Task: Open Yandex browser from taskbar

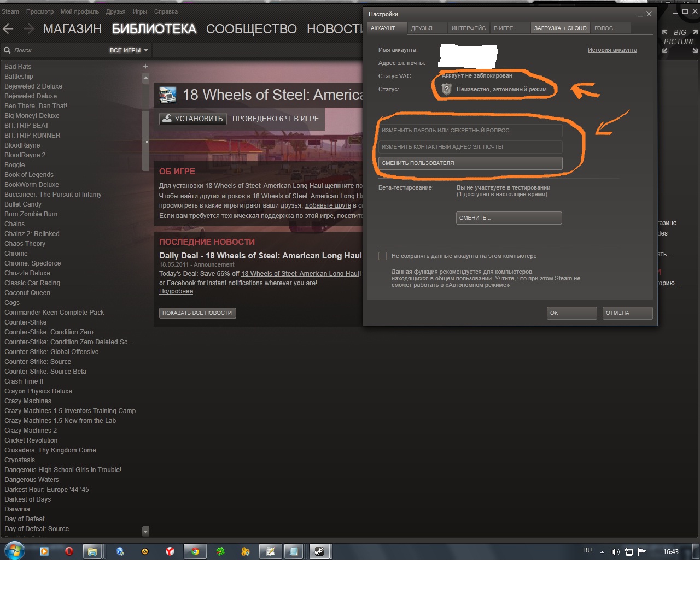Action: (x=170, y=551)
